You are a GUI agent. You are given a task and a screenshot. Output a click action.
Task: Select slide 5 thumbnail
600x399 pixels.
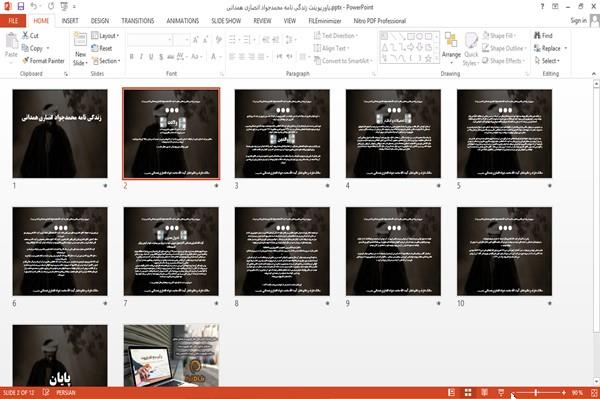[x=504, y=134]
